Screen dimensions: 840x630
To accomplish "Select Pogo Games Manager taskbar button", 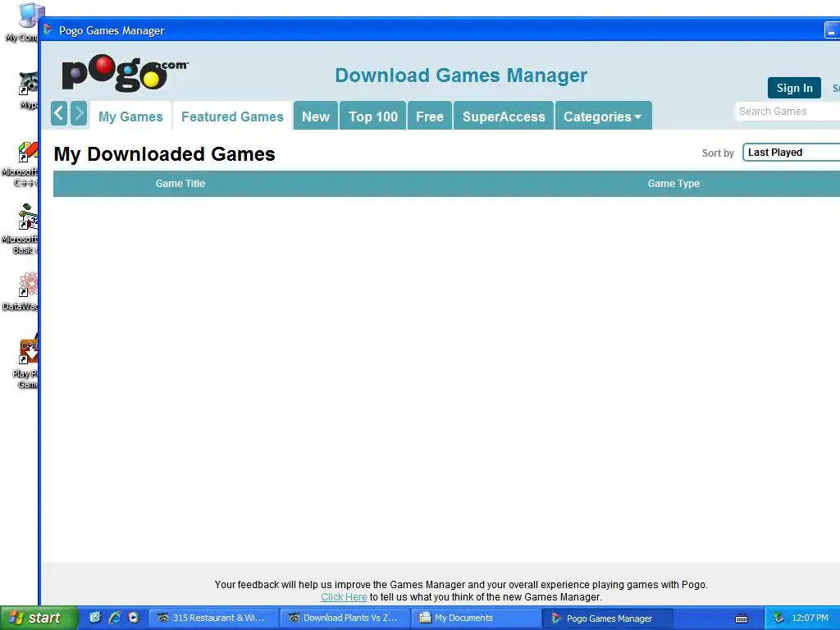I will pos(608,618).
